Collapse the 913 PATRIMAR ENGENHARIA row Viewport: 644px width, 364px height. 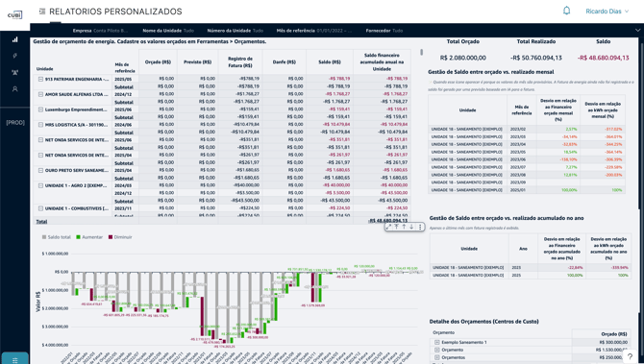tap(40, 79)
